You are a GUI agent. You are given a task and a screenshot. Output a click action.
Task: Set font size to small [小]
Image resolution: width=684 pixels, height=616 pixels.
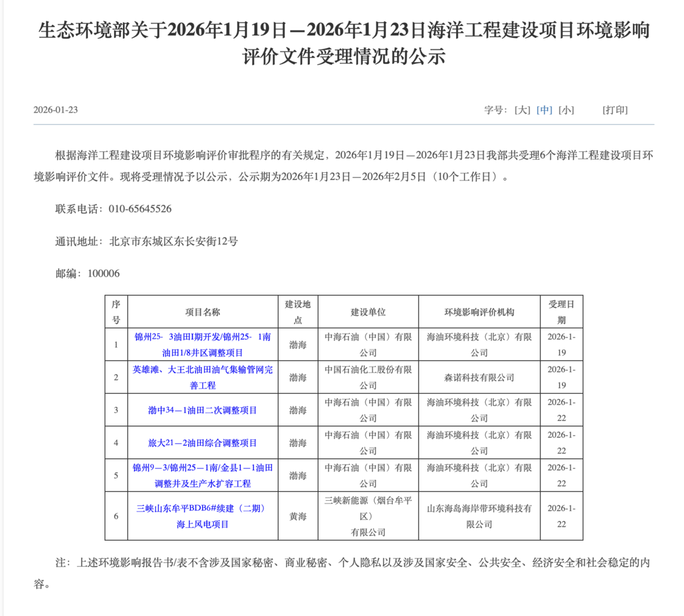tap(566, 110)
